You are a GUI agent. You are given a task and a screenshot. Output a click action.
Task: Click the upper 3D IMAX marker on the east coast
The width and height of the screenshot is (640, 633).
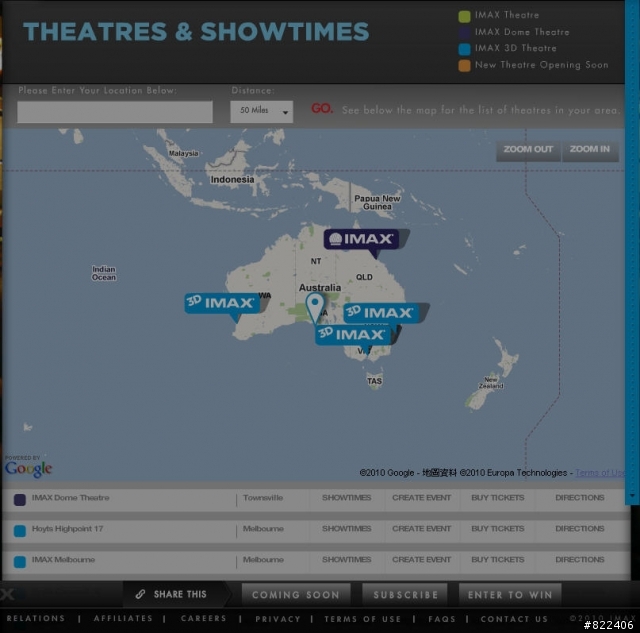381,313
